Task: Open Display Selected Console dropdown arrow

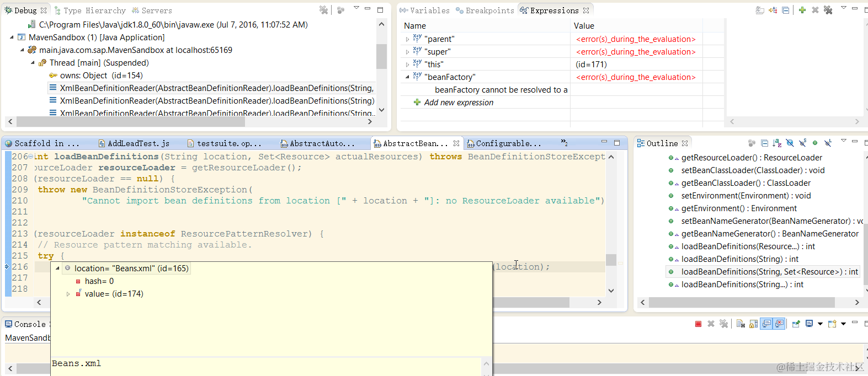Action: [x=820, y=324]
